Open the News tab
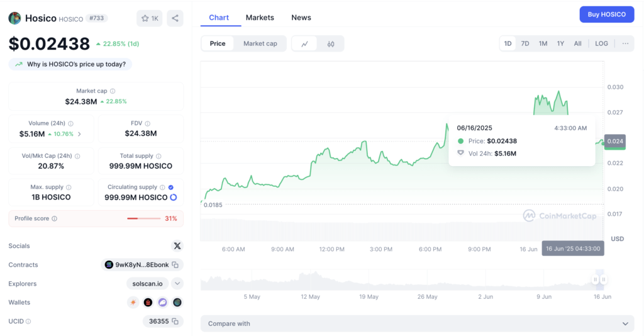The image size is (644, 336). pyautogui.click(x=301, y=18)
